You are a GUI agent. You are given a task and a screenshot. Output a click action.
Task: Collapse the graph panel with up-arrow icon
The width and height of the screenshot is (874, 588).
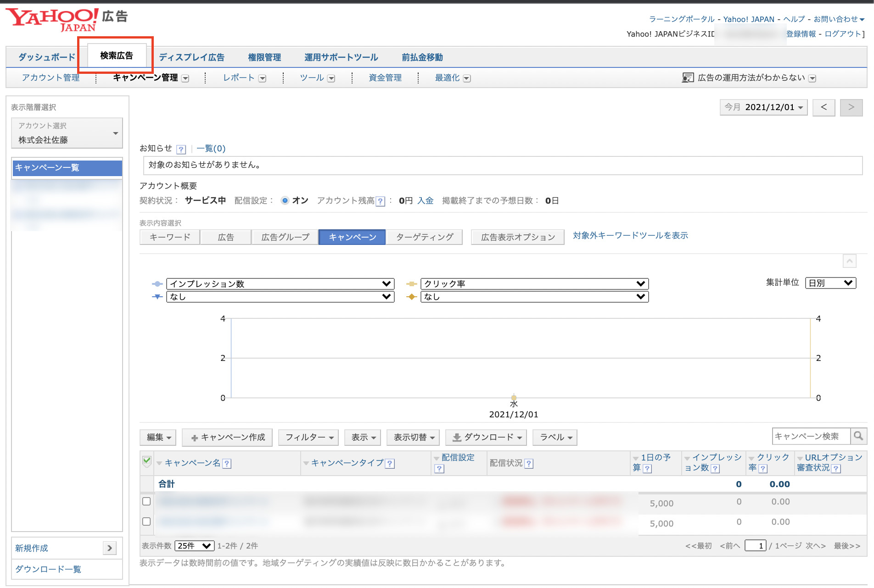click(849, 261)
